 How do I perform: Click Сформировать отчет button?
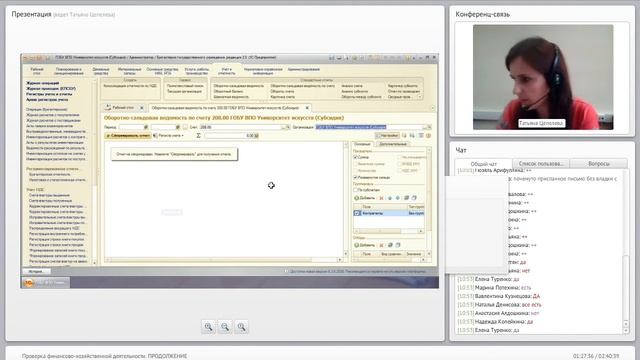[128, 136]
